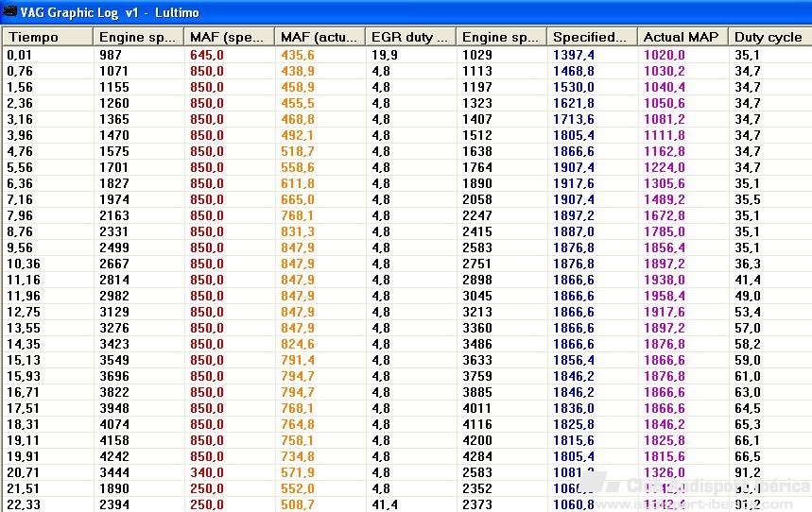Select Tiempo cell 0,76
The height and width of the screenshot is (512, 812).
pos(20,71)
